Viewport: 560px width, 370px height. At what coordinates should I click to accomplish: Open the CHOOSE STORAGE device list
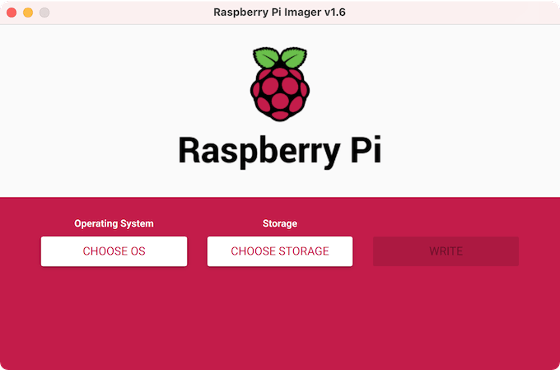(x=280, y=251)
